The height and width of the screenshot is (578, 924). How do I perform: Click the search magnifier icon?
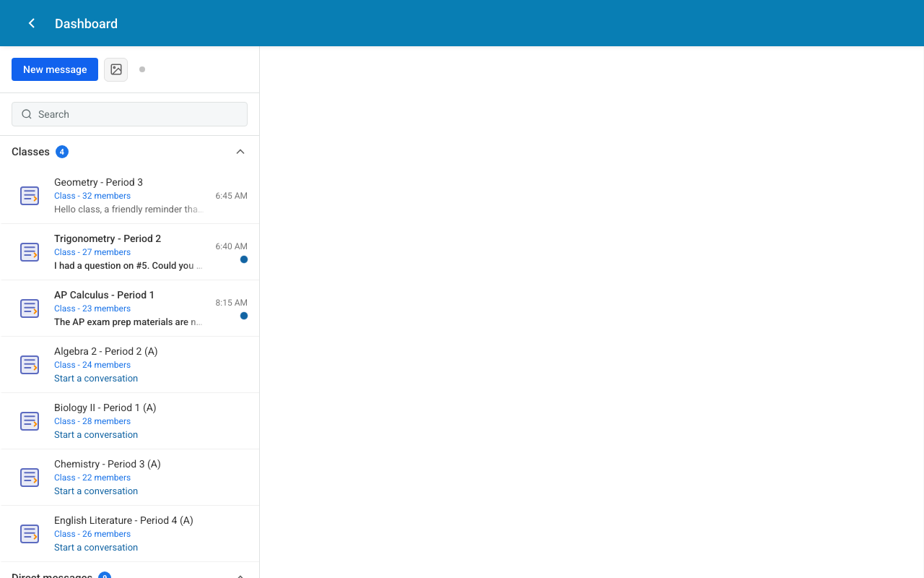pyautogui.click(x=27, y=114)
